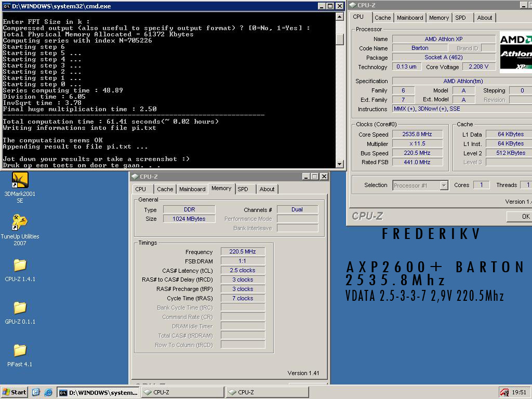Image resolution: width=532 pixels, height=399 pixels.
Task: Launch TuneUp Utilities 2007 shortcut
Action: 20,230
